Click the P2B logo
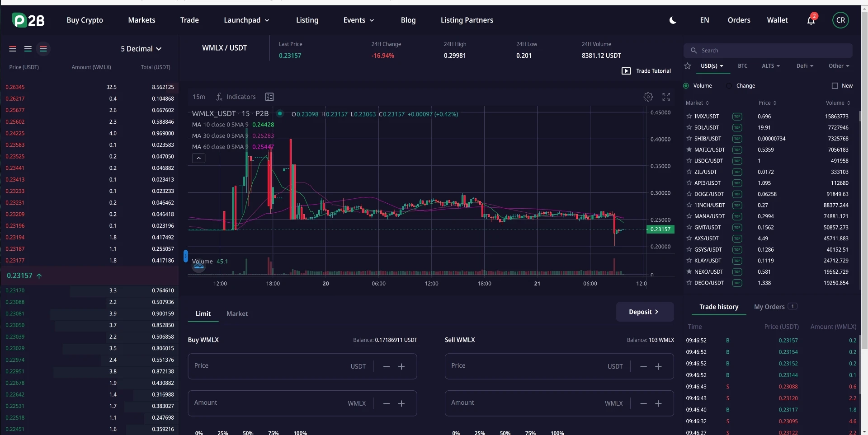868x435 pixels. (x=28, y=20)
